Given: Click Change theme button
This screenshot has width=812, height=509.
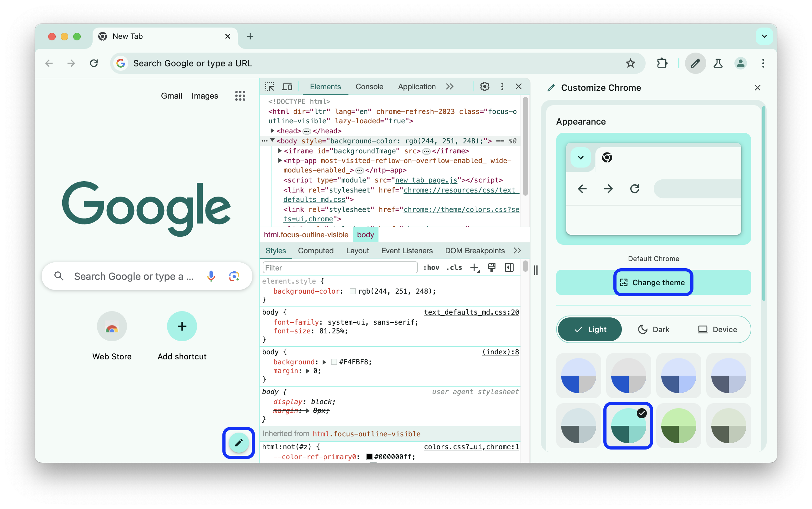Looking at the screenshot, I should click(x=653, y=283).
